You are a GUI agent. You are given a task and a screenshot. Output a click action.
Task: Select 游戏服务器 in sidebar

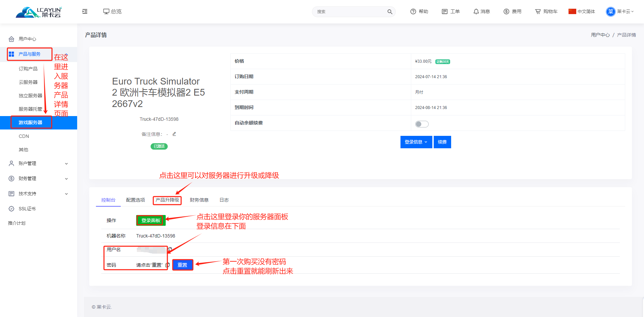point(39,122)
